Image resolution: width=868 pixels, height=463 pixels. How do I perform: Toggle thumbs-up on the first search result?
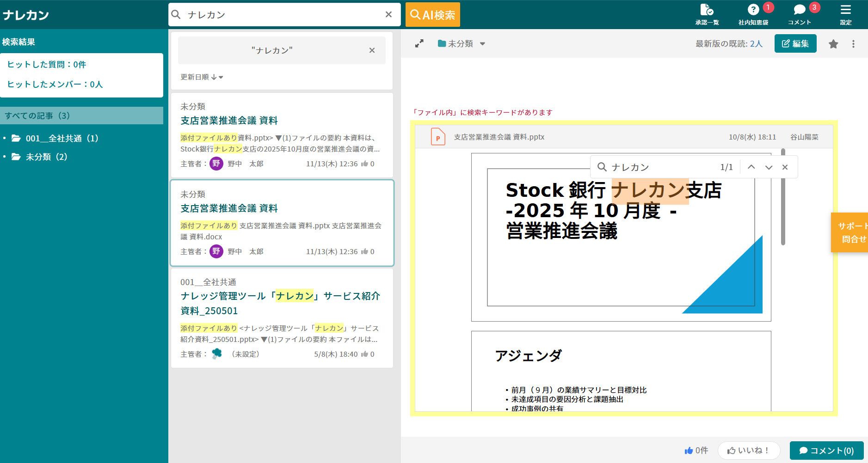[x=367, y=164]
